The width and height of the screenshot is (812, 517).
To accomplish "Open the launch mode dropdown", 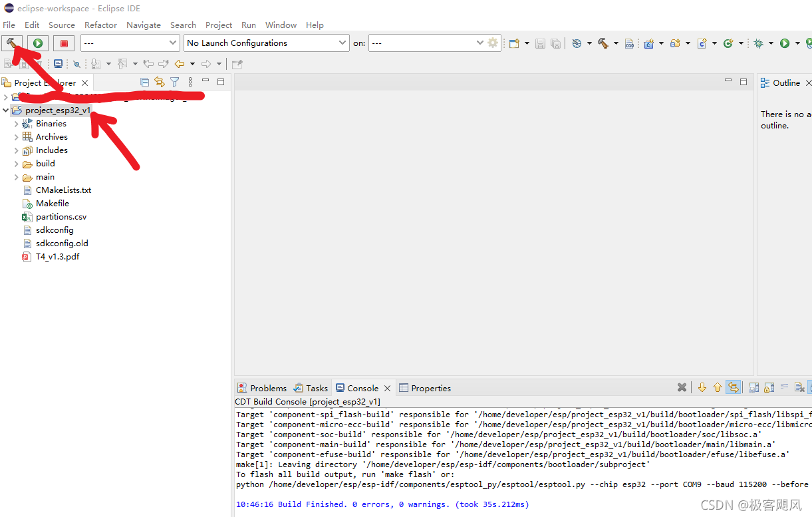I will 130,43.
